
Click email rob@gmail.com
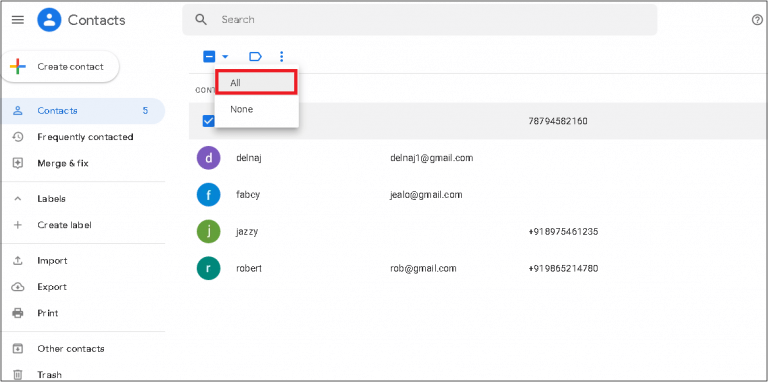(423, 268)
